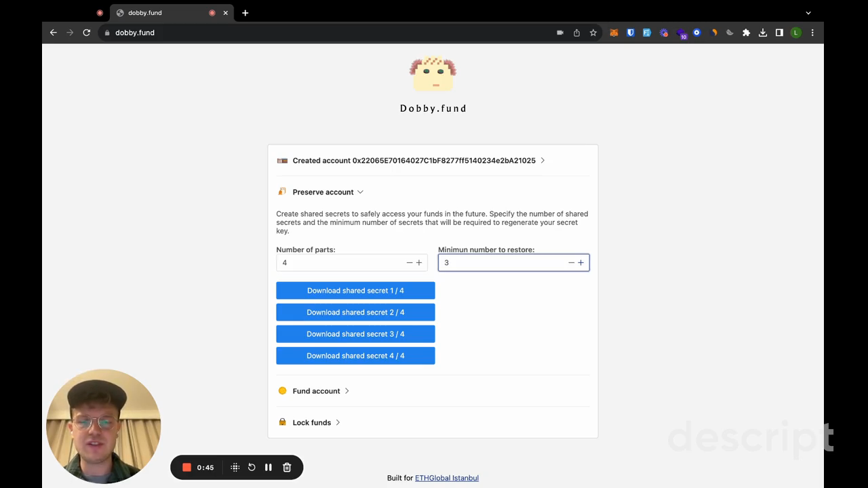Open a new browser tab

245,13
